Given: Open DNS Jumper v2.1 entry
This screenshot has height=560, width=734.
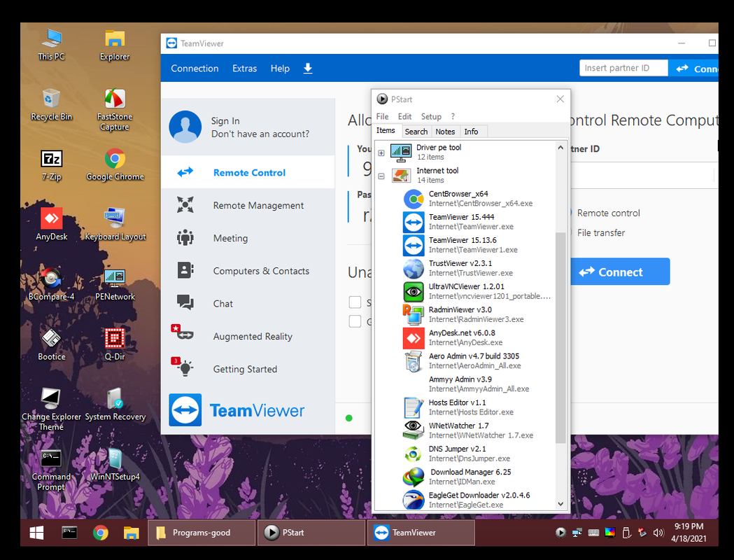Looking at the screenshot, I should 456,453.
